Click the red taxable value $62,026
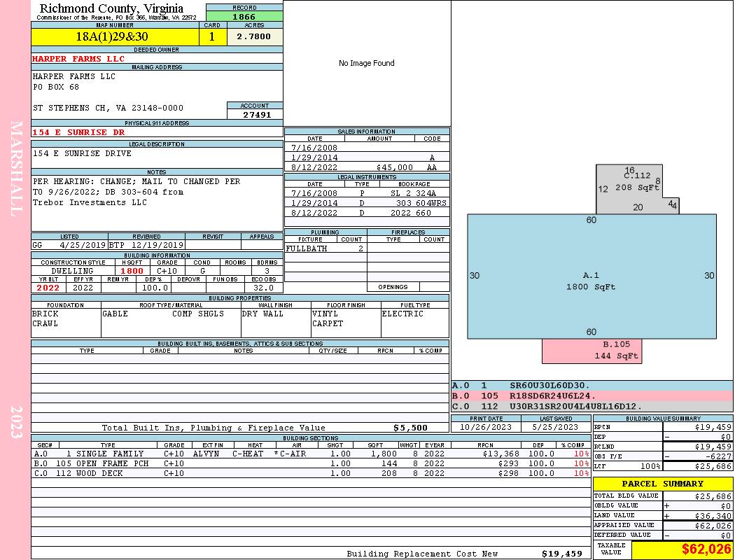Viewport: 735px width, 560px height. [x=706, y=549]
